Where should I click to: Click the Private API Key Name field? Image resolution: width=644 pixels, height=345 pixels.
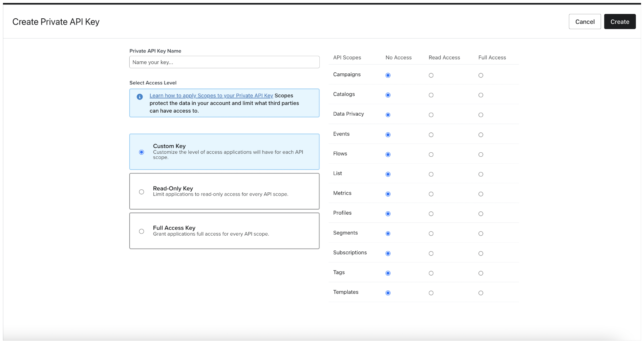pyautogui.click(x=224, y=62)
